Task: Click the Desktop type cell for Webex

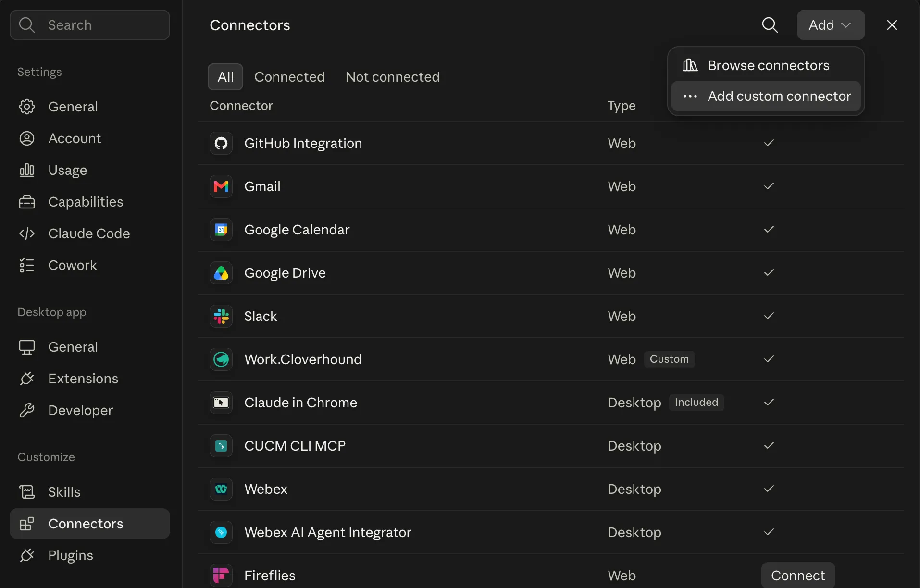Action: click(x=634, y=489)
